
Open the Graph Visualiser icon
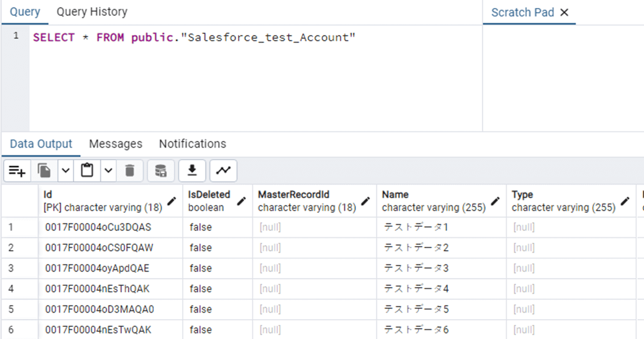point(223,170)
